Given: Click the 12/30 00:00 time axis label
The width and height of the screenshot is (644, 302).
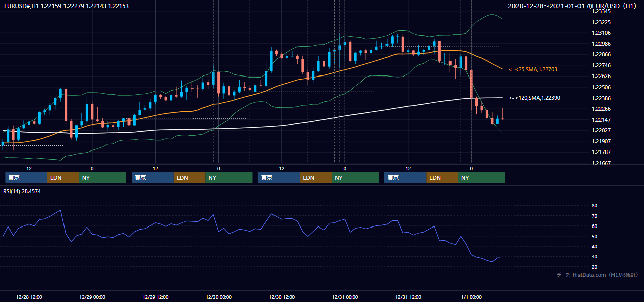Looking at the screenshot, I should coord(218,297).
